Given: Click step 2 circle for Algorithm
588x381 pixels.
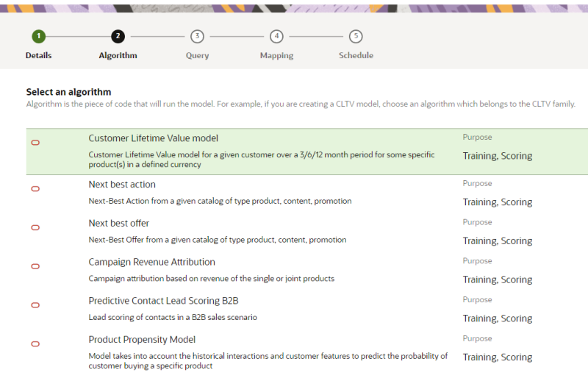Looking at the screenshot, I should (x=118, y=37).
